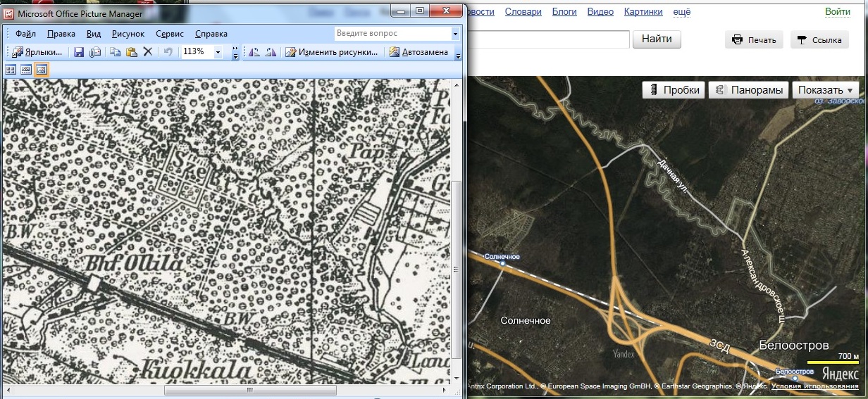Open the 'Рисунок' menu

tap(128, 34)
